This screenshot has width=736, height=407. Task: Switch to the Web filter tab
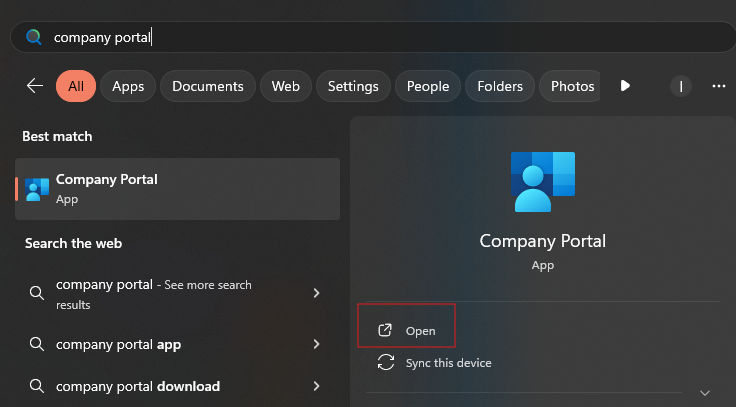pos(285,86)
